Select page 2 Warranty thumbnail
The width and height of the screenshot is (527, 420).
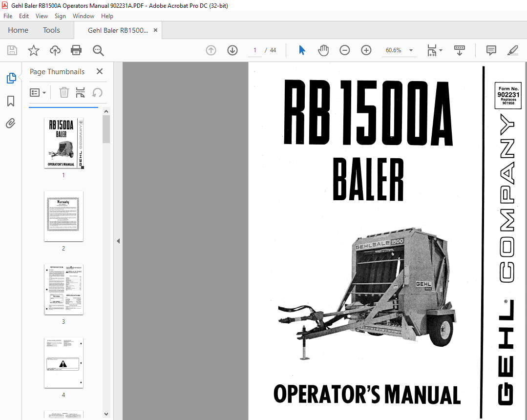coord(63,216)
